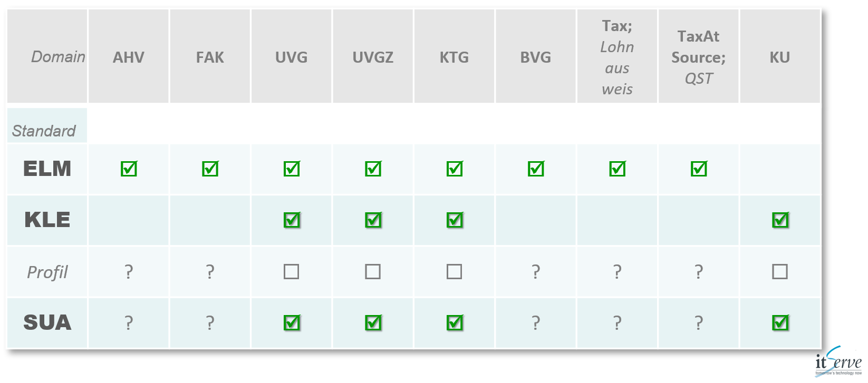The image size is (868, 383).
Task: Toggle the SUA checkbox under KU
Action: (x=780, y=322)
